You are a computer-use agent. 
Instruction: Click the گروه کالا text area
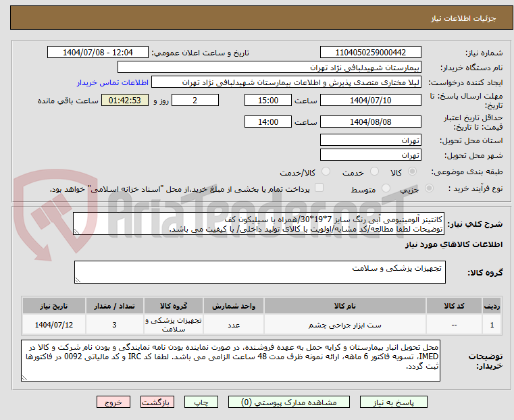tap(260, 272)
